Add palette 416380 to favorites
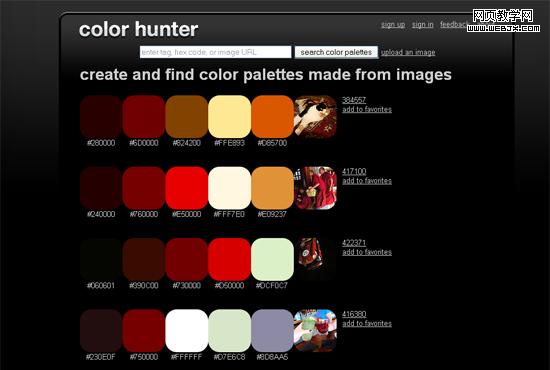Image resolution: width=550 pixels, height=370 pixels. tap(367, 323)
